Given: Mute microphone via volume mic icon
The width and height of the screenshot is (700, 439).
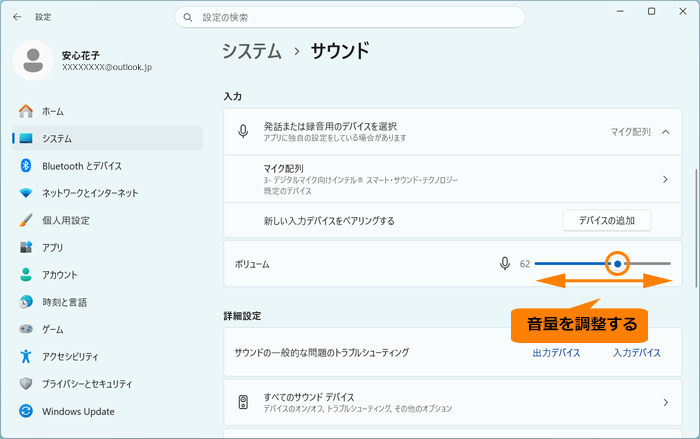Looking at the screenshot, I should click(505, 263).
